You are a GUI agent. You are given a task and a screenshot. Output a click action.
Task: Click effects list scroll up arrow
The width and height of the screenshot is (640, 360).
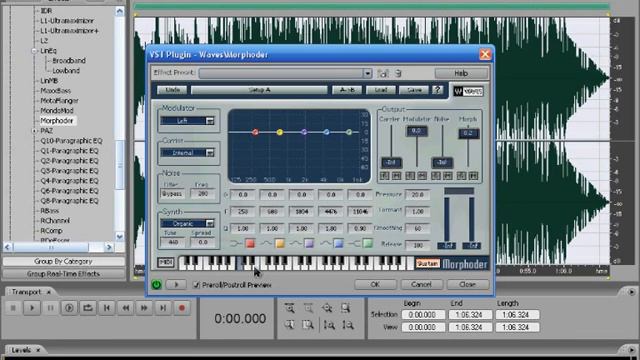pos(119,11)
